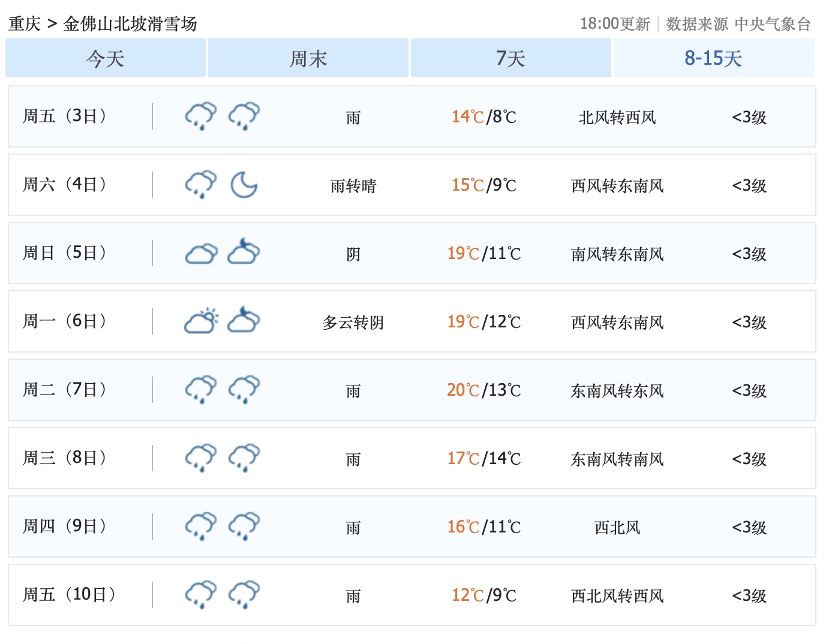Screen dimensions: 835x644
Task: Select the 周四（9日）date label
Action: 65,526
